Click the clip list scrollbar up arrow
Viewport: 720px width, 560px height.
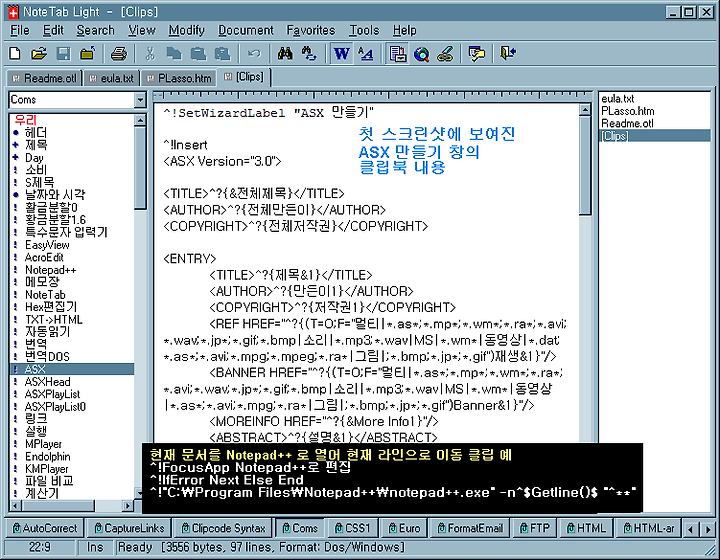click(140, 120)
